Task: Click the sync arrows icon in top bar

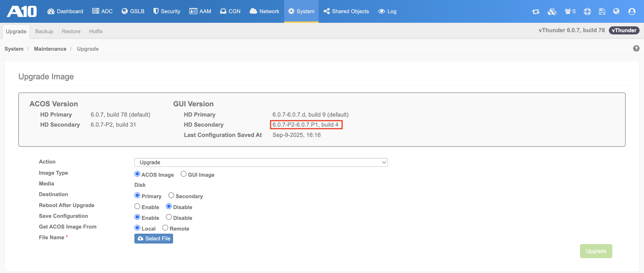Action: coord(536,11)
